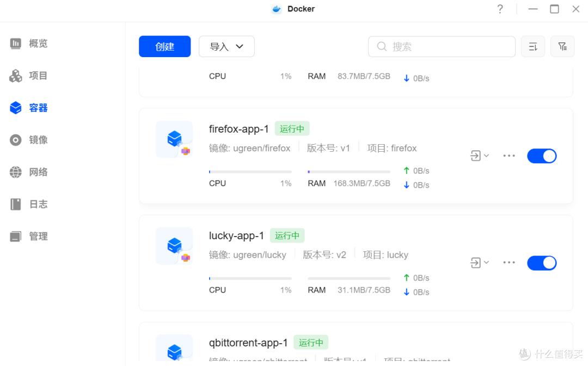
Task: Maximize the Docker window
Action: [x=555, y=9]
